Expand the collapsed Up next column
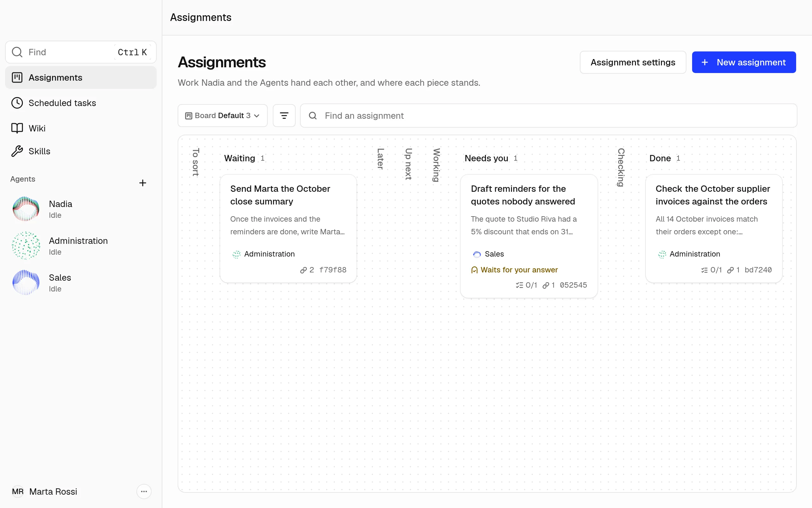The width and height of the screenshot is (812, 508). pos(408,164)
